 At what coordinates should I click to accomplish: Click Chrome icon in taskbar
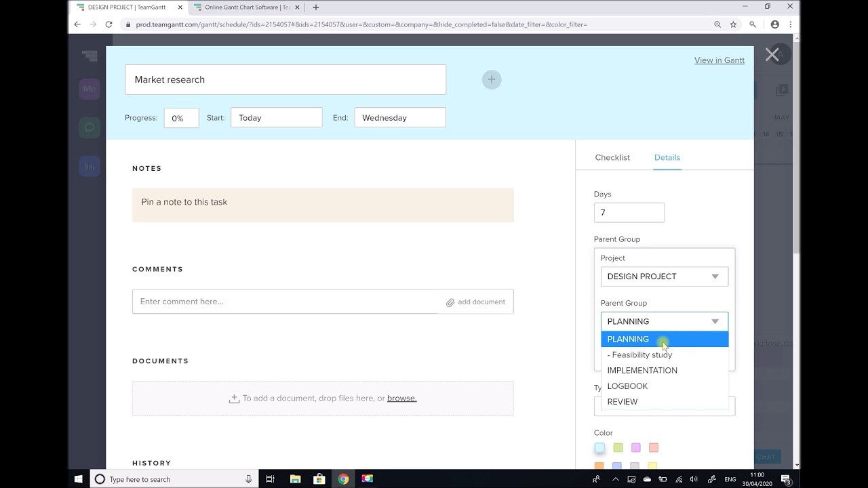[x=343, y=479]
